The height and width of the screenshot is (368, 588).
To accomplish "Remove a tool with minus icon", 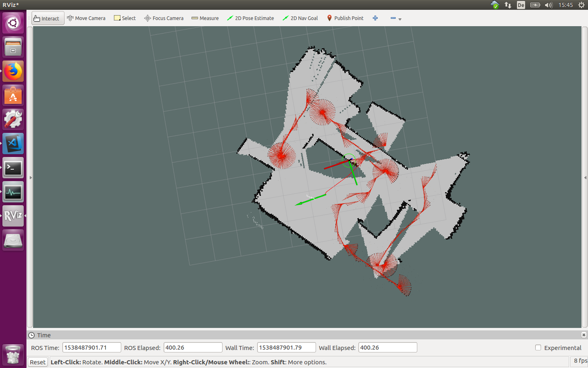I will [393, 18].
